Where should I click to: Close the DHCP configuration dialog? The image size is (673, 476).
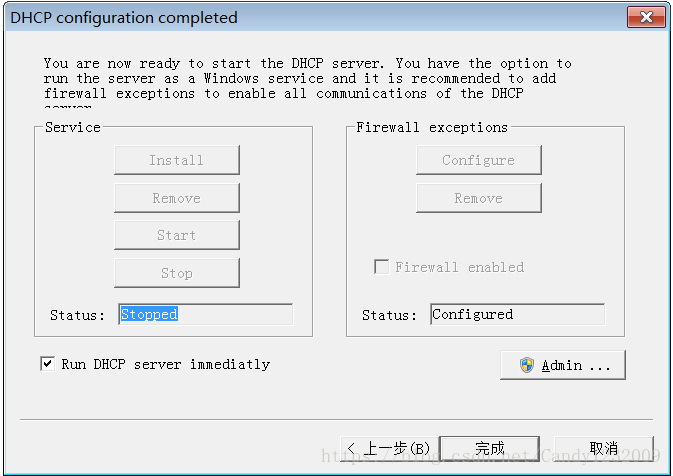click(x=646, y=17)
